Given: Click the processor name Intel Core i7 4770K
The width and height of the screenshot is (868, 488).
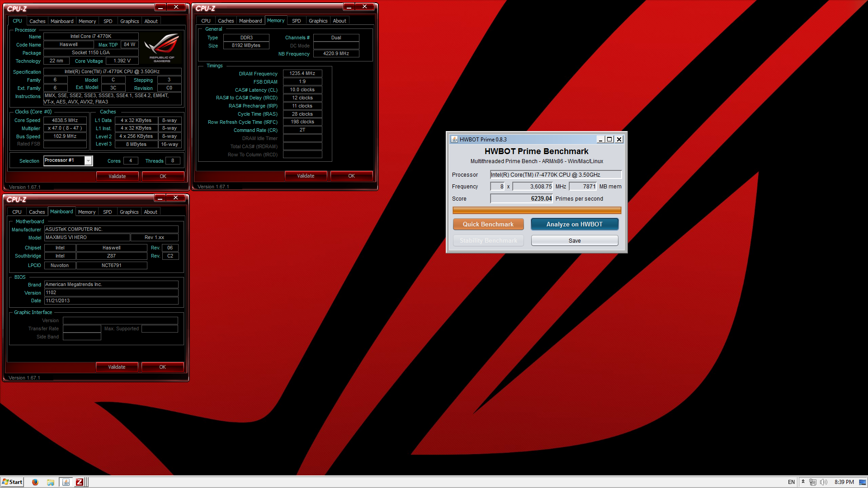Looking at the screenshot, I should coord(91,36).
